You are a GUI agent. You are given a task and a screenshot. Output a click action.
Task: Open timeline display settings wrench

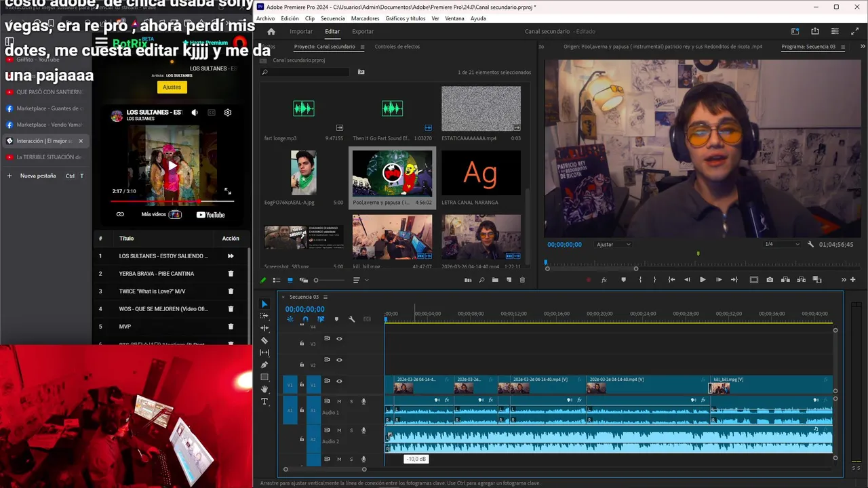coord(351,319)
